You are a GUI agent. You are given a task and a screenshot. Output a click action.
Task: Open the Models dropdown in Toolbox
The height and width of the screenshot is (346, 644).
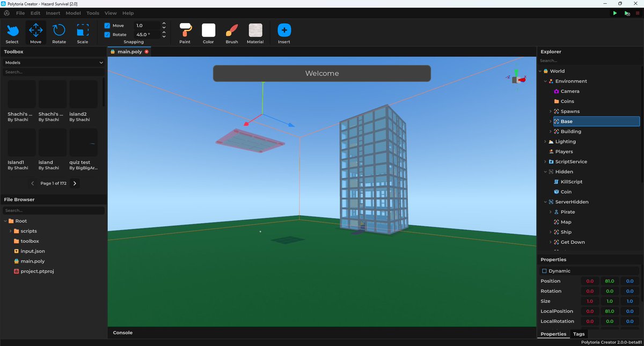coord(54,62)
